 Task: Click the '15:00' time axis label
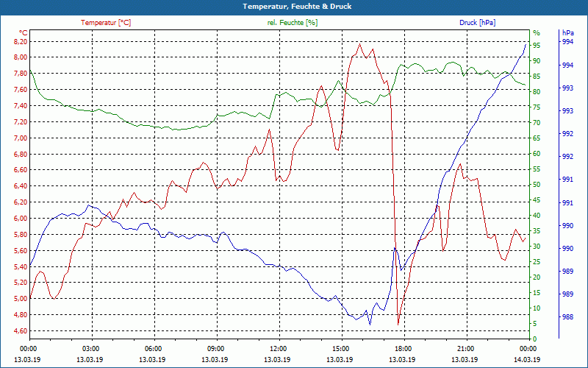tap(340, 349)
